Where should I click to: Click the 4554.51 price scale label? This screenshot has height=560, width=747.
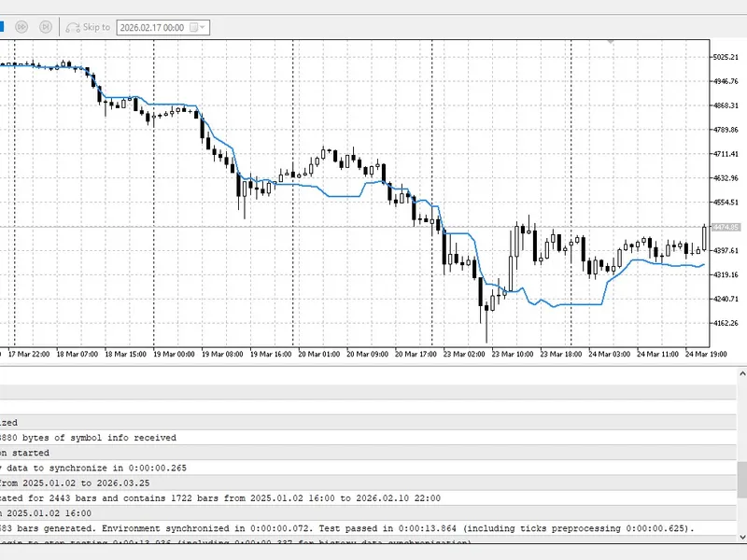[x=726, y=203]
